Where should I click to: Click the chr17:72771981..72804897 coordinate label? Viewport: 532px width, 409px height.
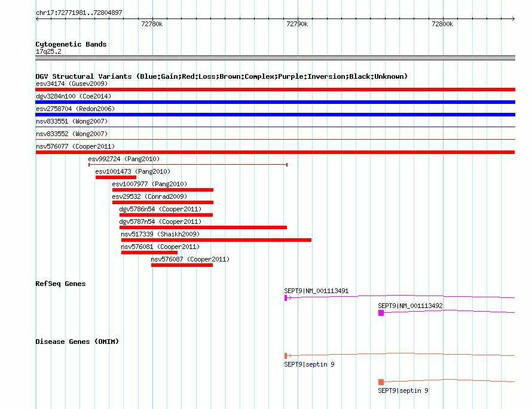79,13
